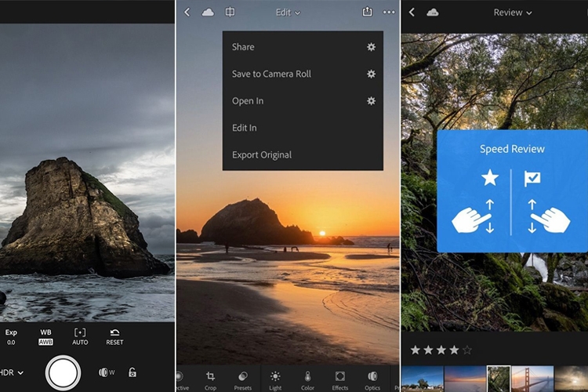Image resolution: width=588 pixels, height=392 pixels.
Task: Set rating to four stars
Action: click(x=454, y=350)
